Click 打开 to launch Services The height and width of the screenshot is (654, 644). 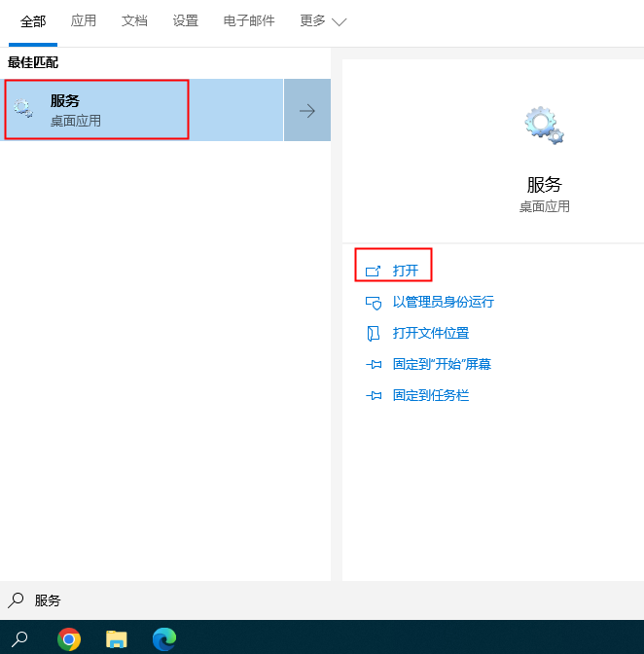click(x=405, y=271)
